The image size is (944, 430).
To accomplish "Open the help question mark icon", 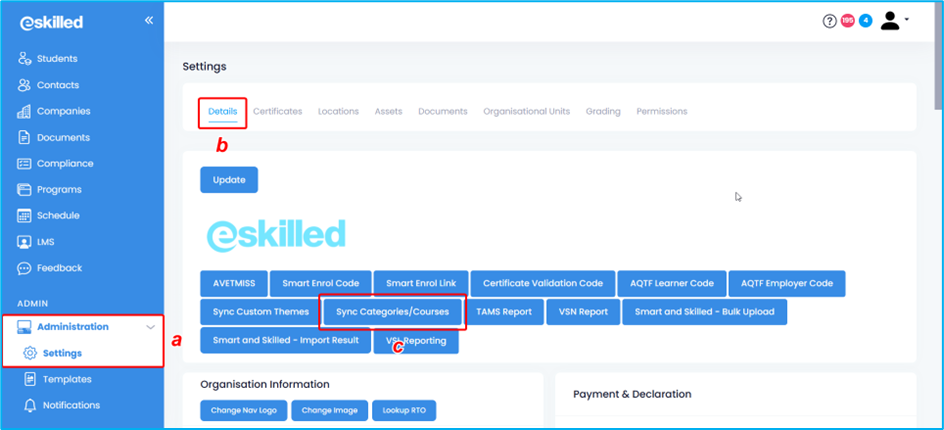I will [x=829, y=21].
